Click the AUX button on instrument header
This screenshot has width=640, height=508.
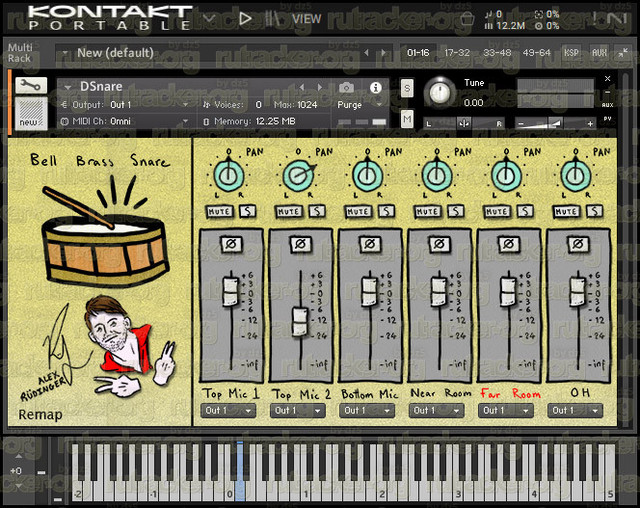[607, 105]
